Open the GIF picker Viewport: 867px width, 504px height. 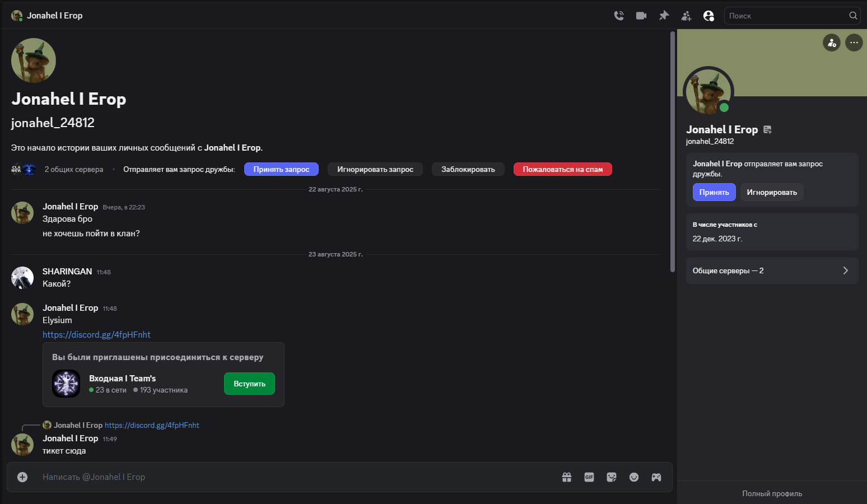589,477
